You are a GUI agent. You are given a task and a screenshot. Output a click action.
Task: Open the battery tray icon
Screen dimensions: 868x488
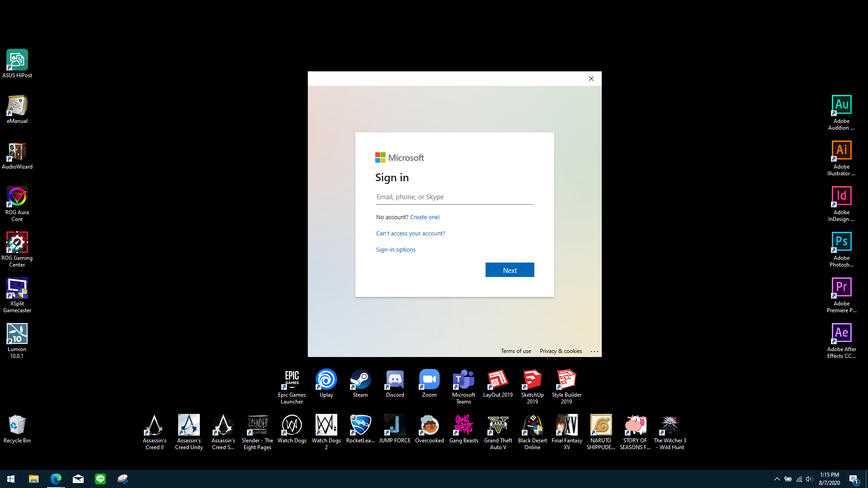click(x=788, y=479)
